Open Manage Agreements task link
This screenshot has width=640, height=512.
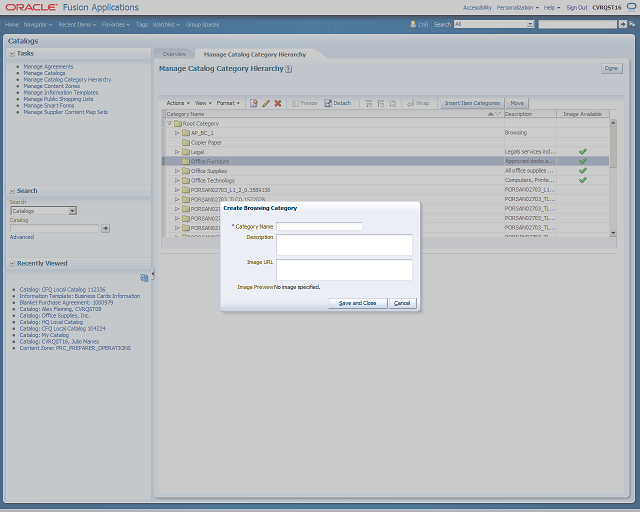pyautogui.click(x=48, y=67)
